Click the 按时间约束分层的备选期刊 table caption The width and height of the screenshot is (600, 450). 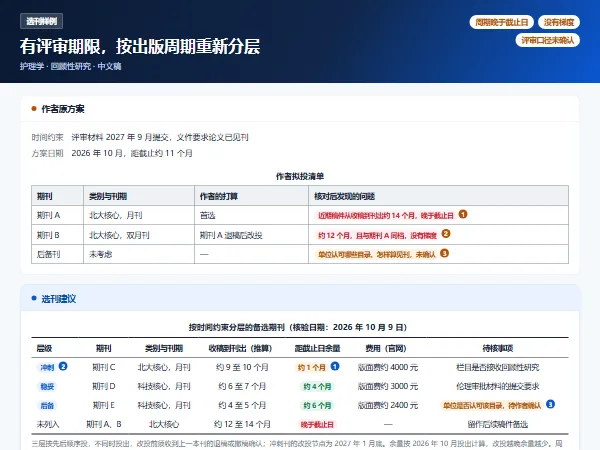point(298,327)
